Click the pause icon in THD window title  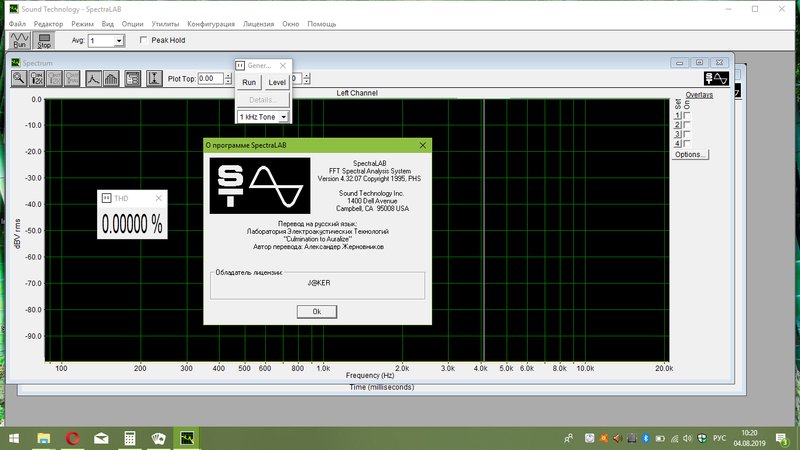coord(106,198)
